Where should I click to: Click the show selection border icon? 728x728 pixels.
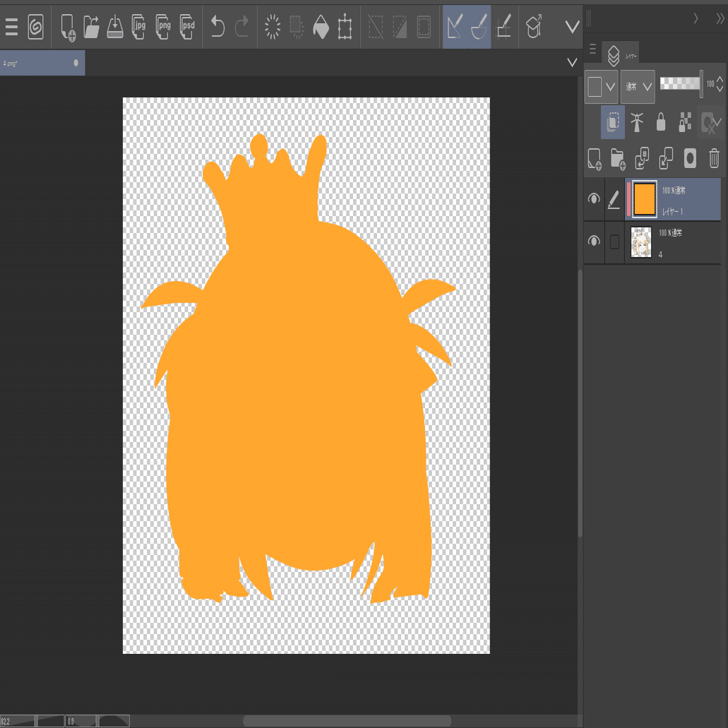pyautogui.click(x=424, y=26)
